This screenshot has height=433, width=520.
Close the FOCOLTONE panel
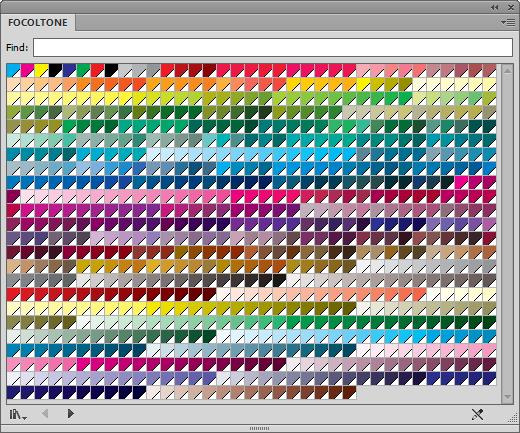[511, 7]
